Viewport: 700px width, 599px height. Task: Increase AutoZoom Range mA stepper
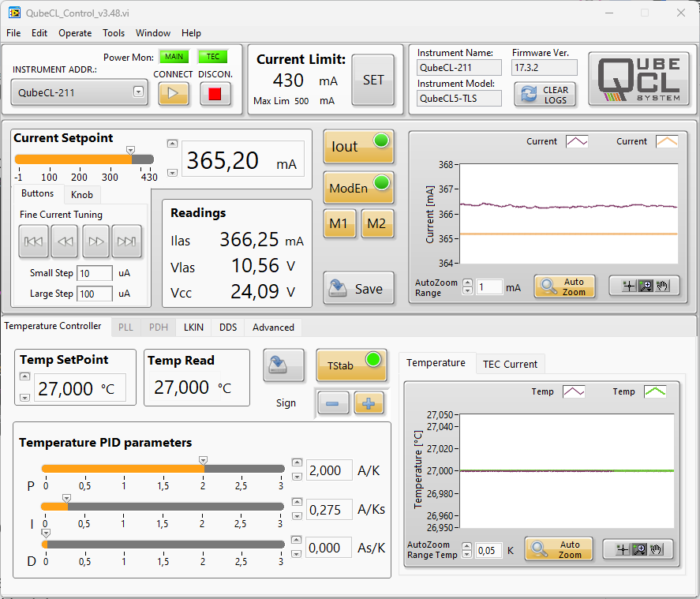pos(467,283)
